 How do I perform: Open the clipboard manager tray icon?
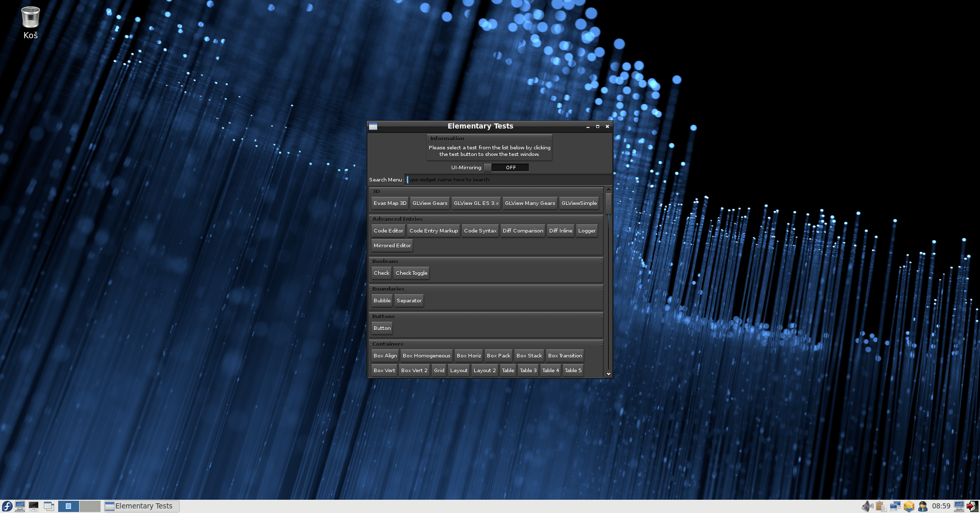click(881, 506)
